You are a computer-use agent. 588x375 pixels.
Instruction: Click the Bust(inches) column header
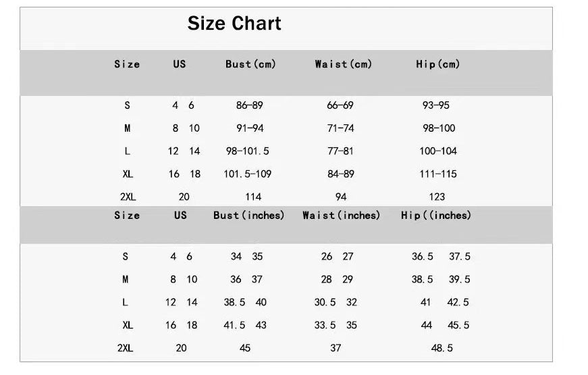tap(248, 216)
